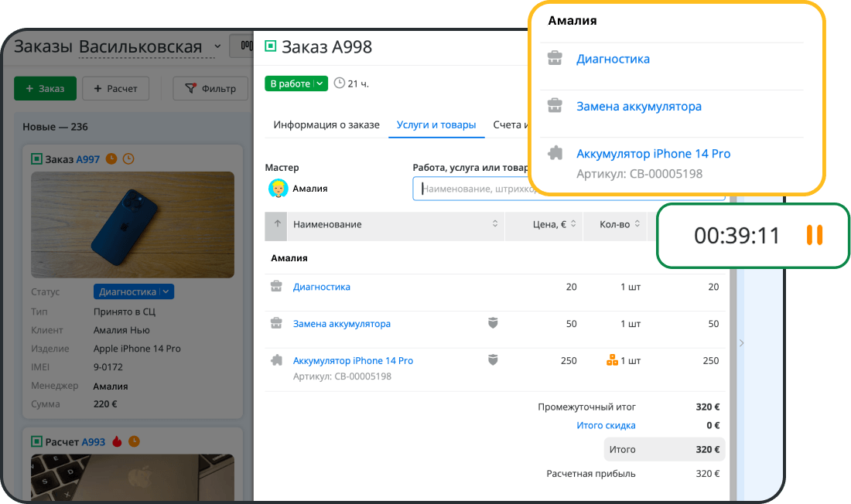Click the warranty shield icon for Замена аккумулятора

[x=493, y=323]
